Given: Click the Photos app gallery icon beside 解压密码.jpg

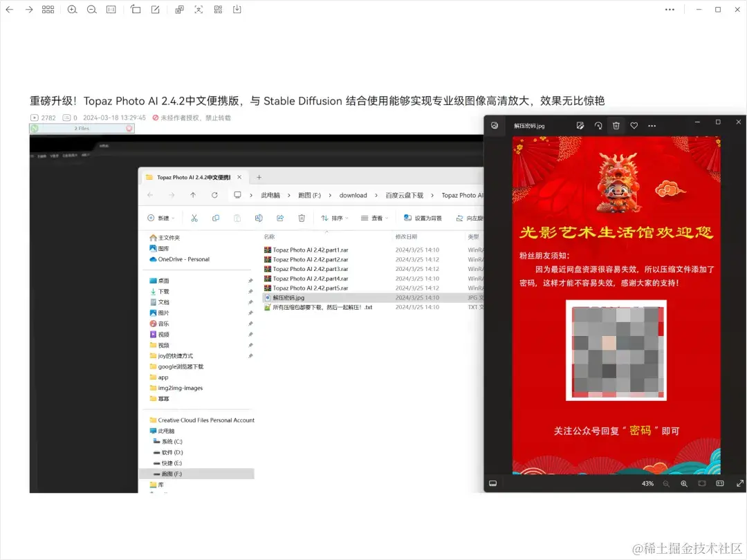Looking at the screenshot, I should 495,126.
